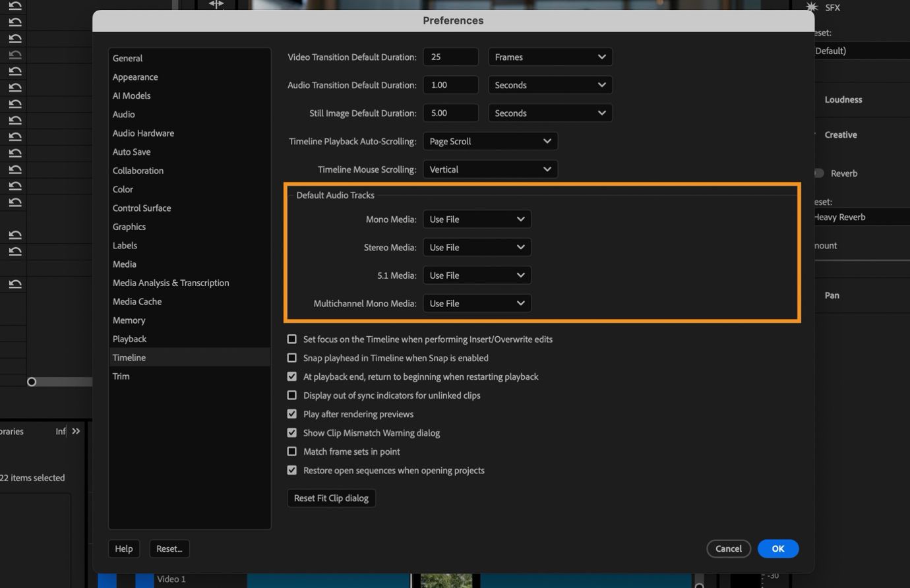Viewport: 910px width, 588px height.
Task: Click the timeline zoom slider handle
Action: (32, 381)
